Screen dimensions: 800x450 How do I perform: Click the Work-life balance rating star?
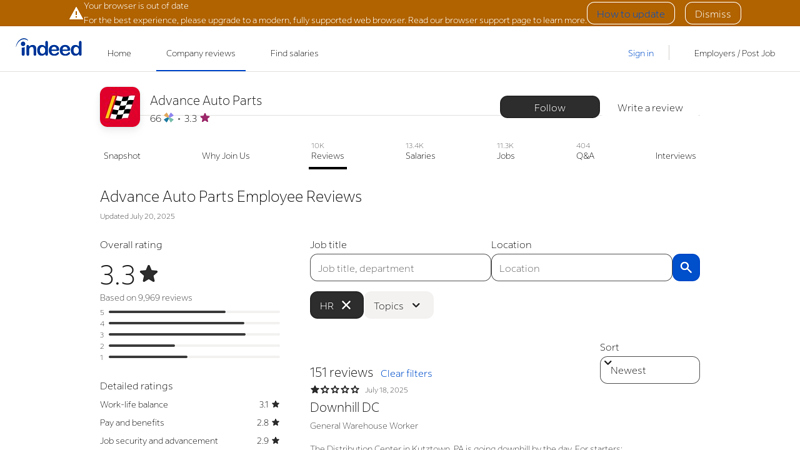(x=276, y=404)
